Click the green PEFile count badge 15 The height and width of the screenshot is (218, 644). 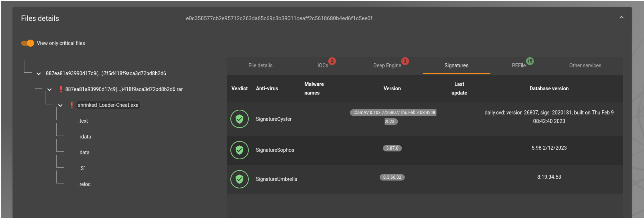pyautogui.click(x=530, y=61)
